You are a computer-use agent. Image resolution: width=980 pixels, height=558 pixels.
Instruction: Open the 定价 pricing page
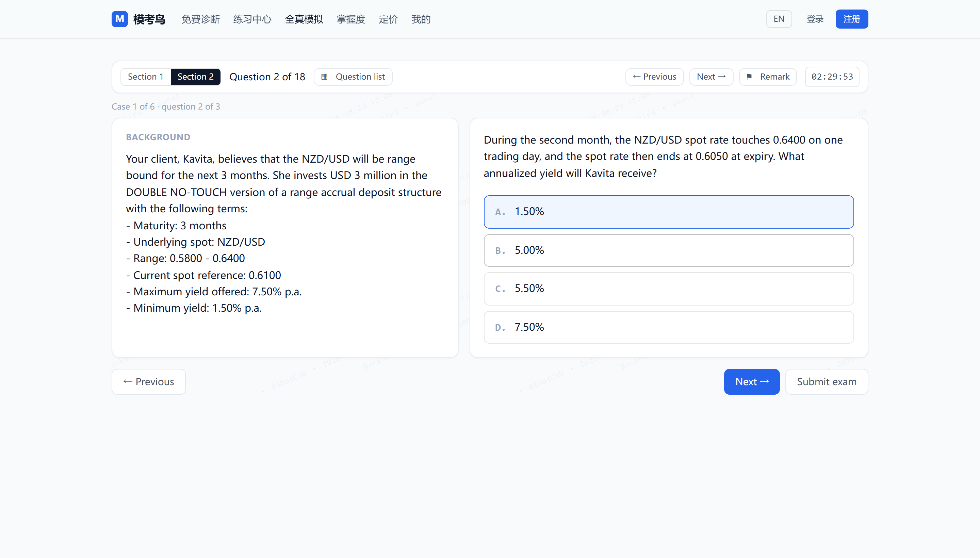[x=388, y=19]
